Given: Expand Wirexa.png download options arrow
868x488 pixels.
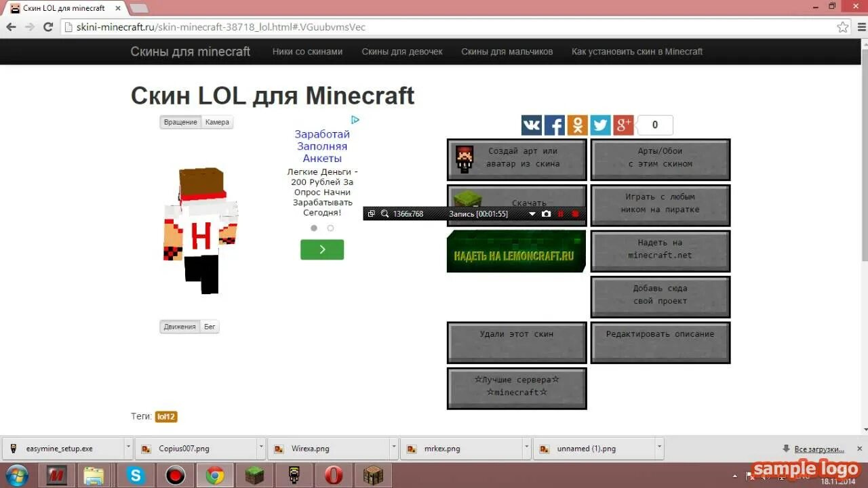Looking at the screenshot, I should [394, 449].
